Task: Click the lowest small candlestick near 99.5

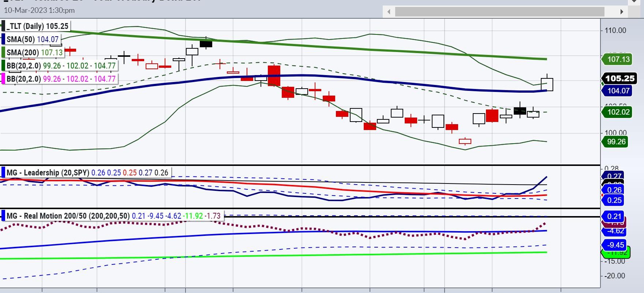Action: pyautogui.click(x=465, y=141)
